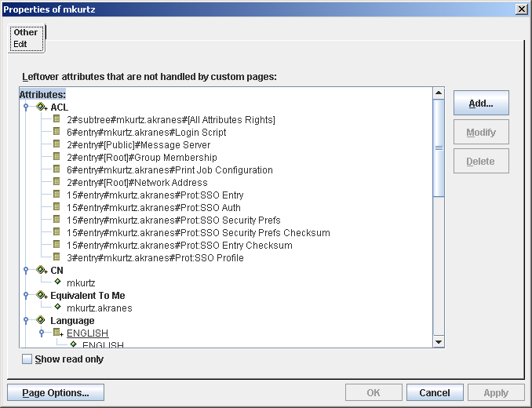
Task: Click the underlined ENGLISH structured value icon
Action: (58, 333)
